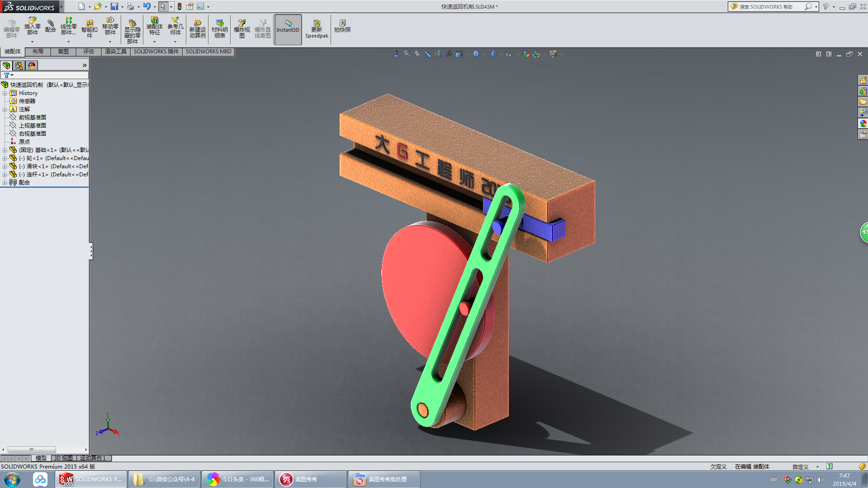Click the Print icon in the title toolbar
The image size is (868, 488).
pos(130,6)
